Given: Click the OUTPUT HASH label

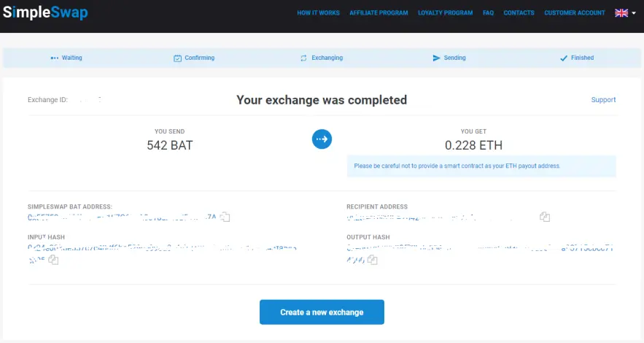Looking at the screenshot, I should tap(368, 237).
